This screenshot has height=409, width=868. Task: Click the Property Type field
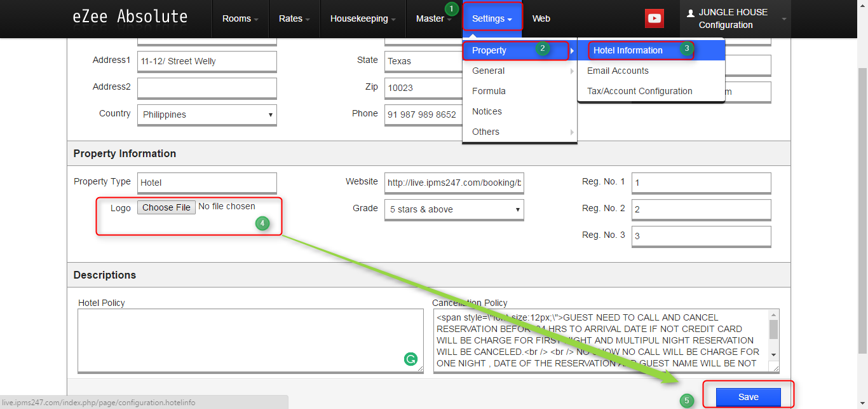point(207,183)
